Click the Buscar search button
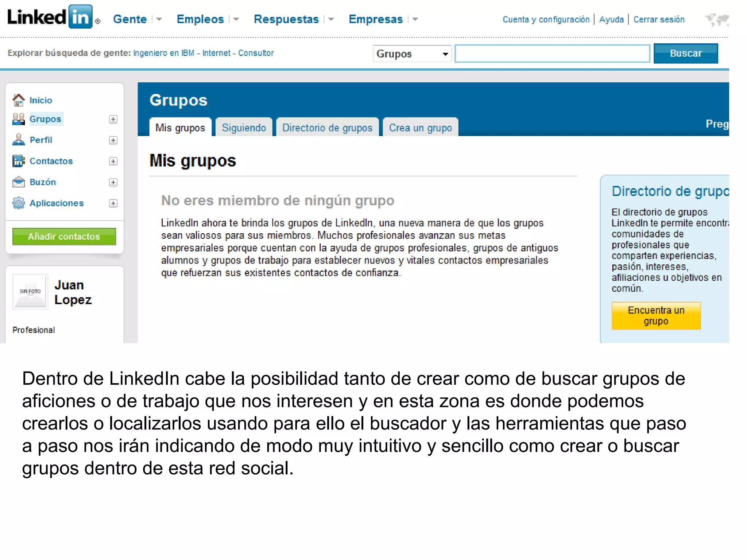The height and width of the screenshot is (560, 747). (686, 53)
